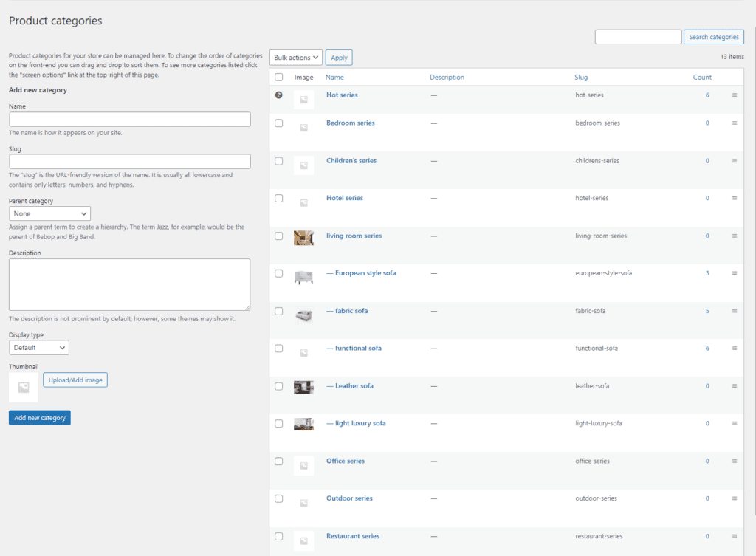Click the Add new category button
Screen dimensions: 756x556
pos(40,418)
